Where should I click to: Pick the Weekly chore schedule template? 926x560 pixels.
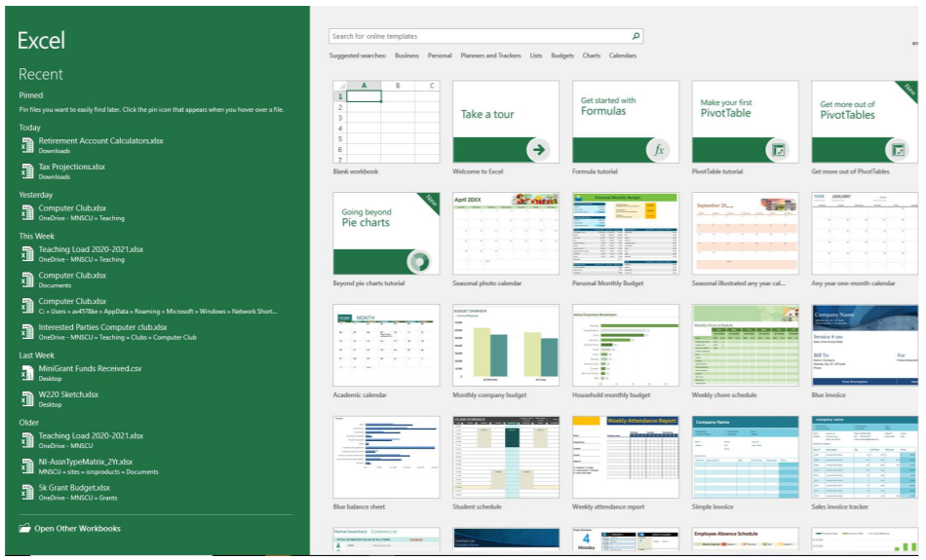745,346
